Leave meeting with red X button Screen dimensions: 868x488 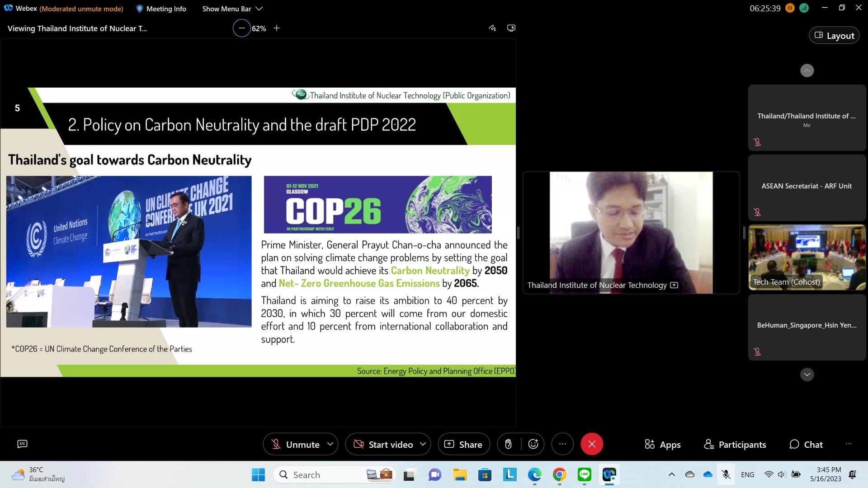click(592, 444)
